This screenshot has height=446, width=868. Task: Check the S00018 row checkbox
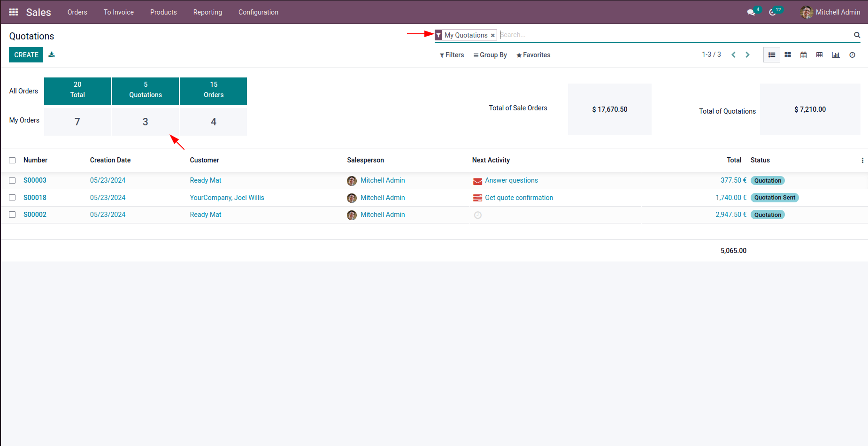[x=12, y=198]
